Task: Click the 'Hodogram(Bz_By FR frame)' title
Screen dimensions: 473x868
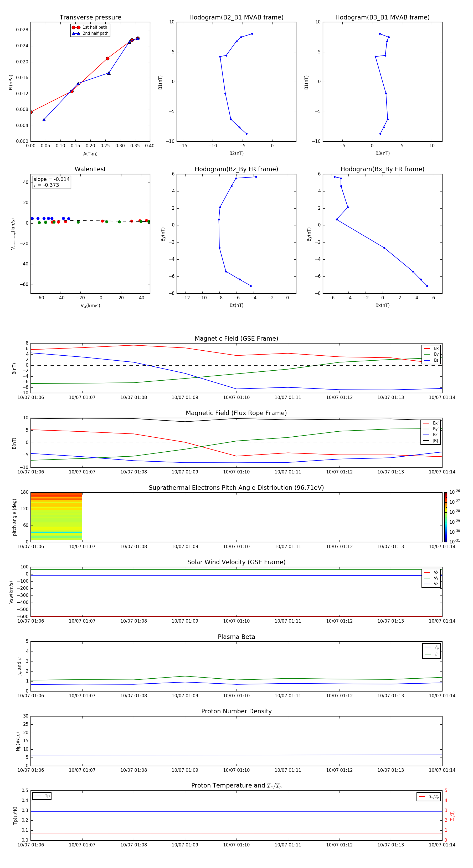Action: [236, 169]
